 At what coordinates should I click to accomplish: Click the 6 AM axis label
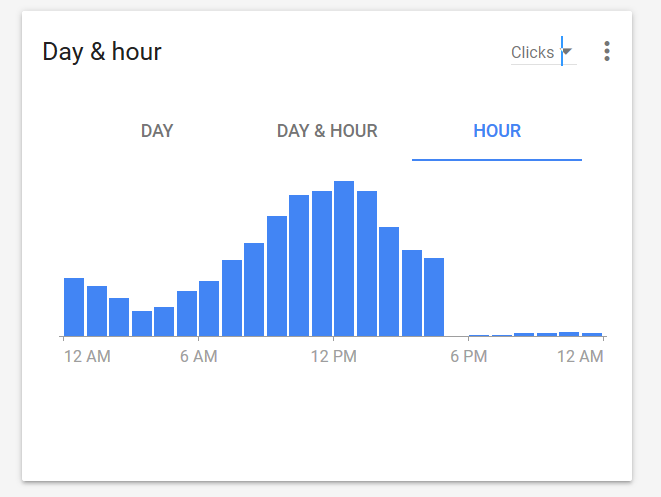tap(199, 357)
